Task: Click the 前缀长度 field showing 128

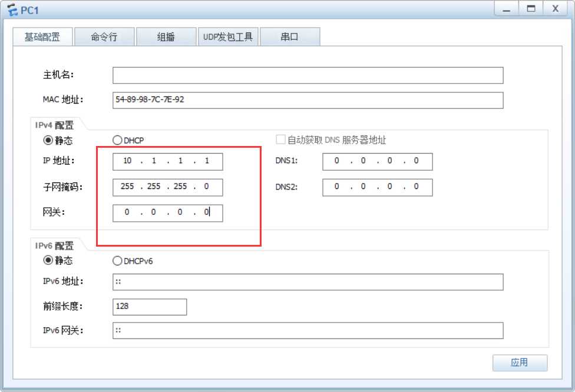Action: (x=150, y=307)
